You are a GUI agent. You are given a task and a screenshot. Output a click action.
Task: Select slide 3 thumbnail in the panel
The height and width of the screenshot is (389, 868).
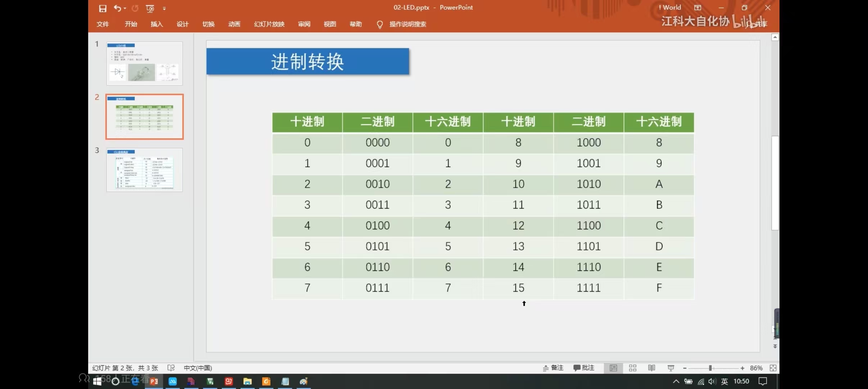[144, 170]
